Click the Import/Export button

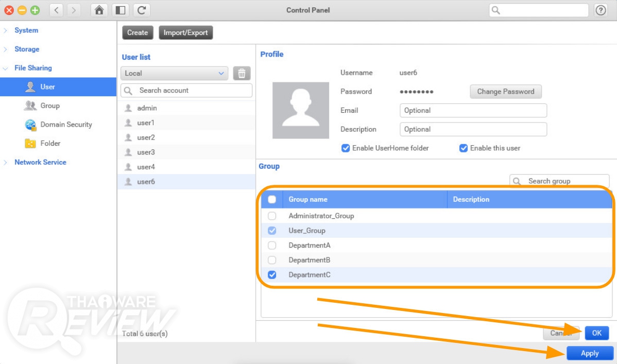[186, 32]
